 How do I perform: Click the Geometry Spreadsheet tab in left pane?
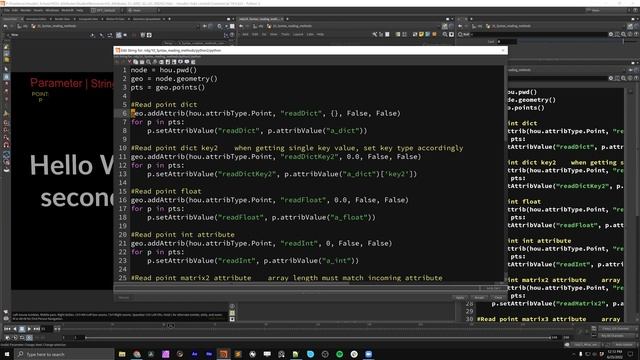(147, 19)
